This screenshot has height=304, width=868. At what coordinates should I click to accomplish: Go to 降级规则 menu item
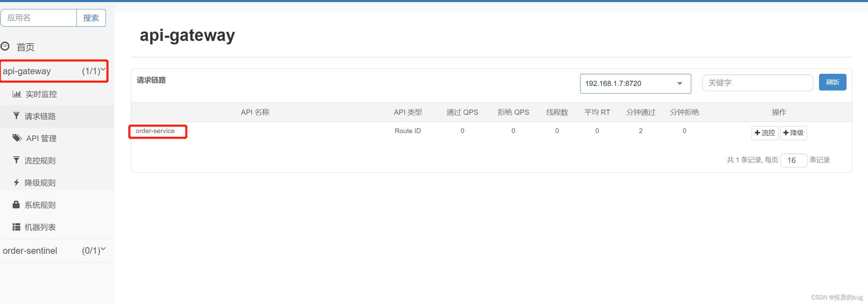coord(57,183)
